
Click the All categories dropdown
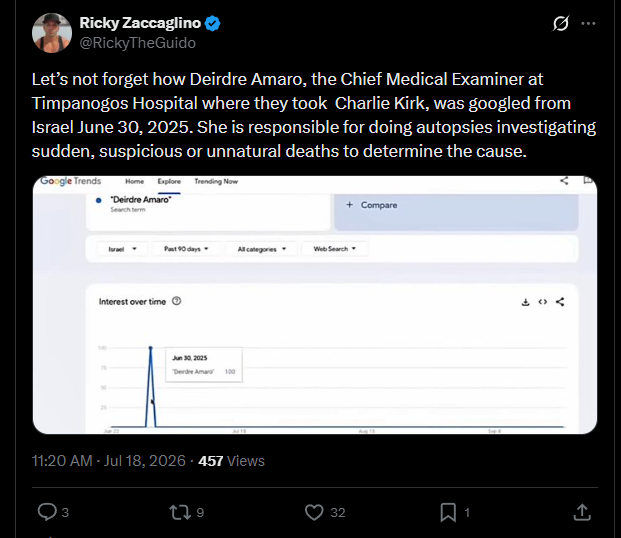click(261, 249)
